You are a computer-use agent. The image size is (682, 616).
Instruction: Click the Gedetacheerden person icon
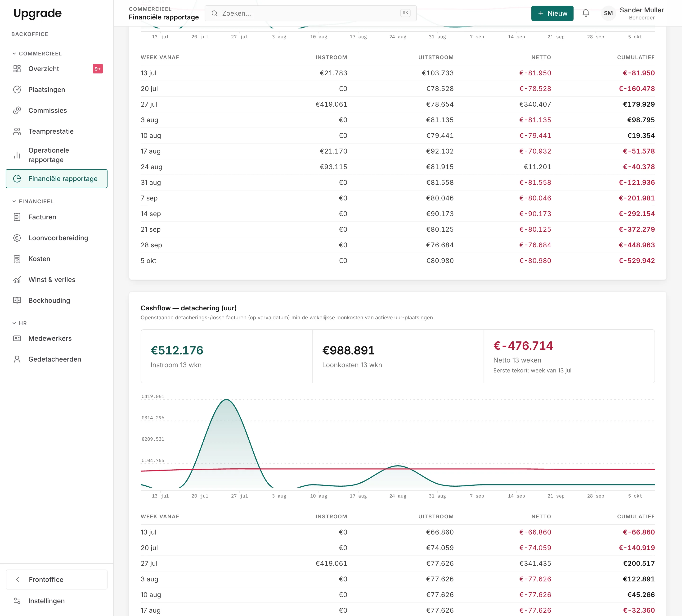click(17, 359)
